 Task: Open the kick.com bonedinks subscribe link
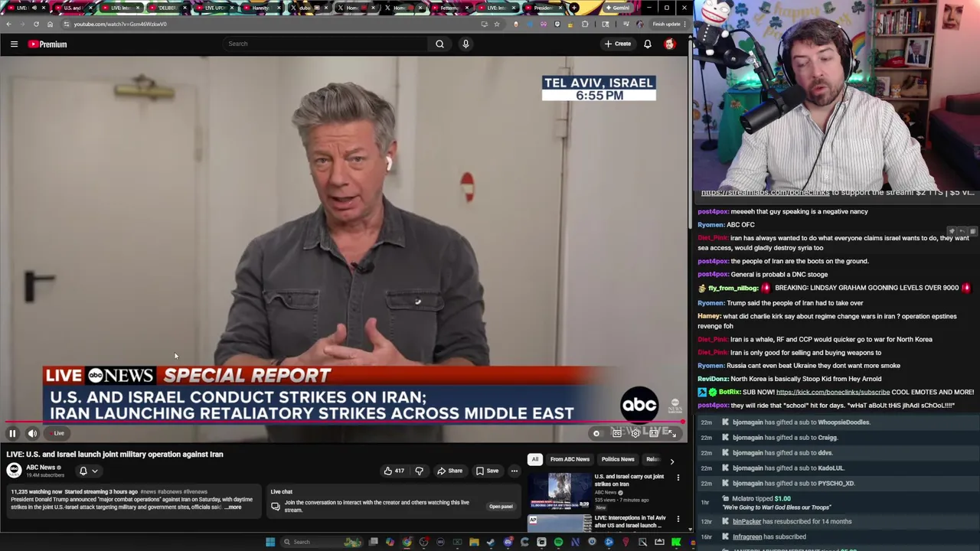click(x=833, y=392)
